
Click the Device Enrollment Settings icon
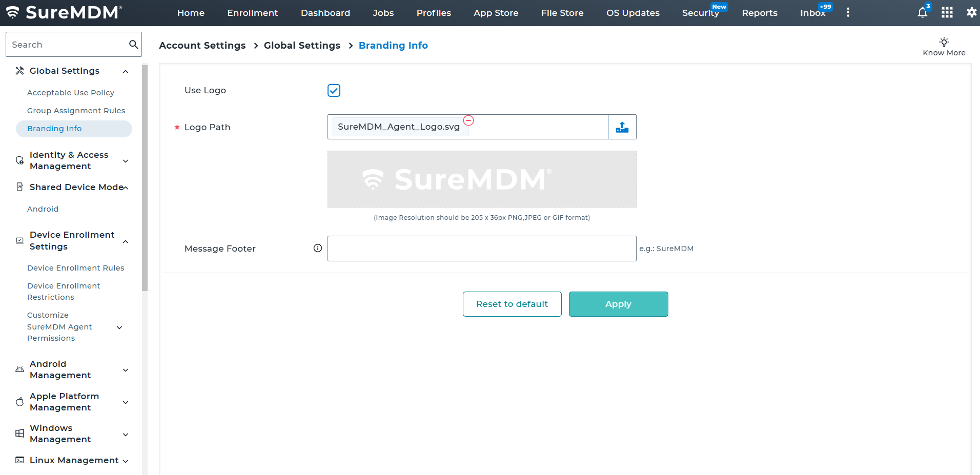coord(19,240)
